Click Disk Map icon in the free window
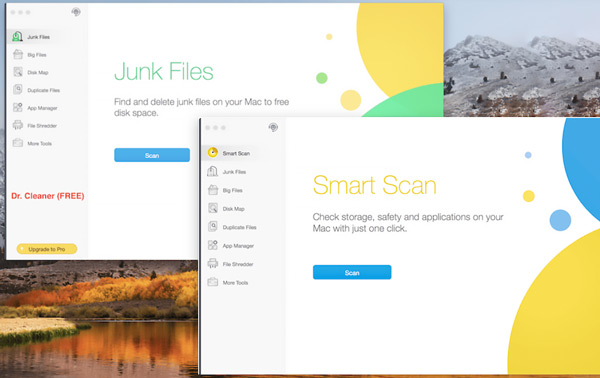The height and width of the screenshot is (378, 600). tap(18, 72)
